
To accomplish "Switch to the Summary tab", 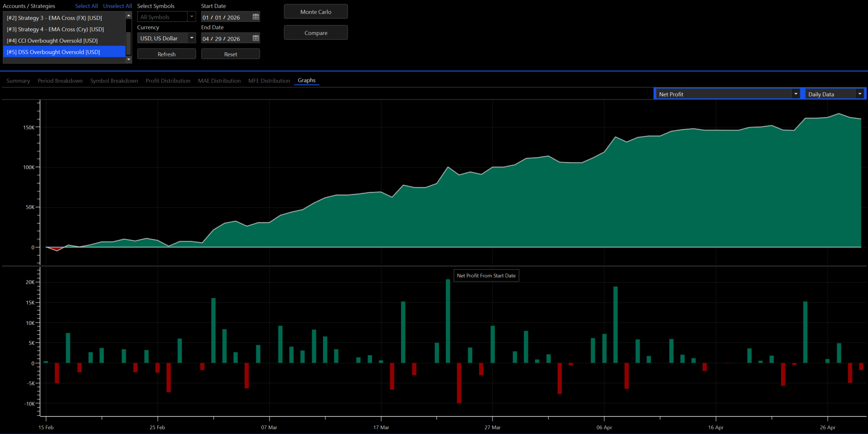I will (x=18, y=81).
